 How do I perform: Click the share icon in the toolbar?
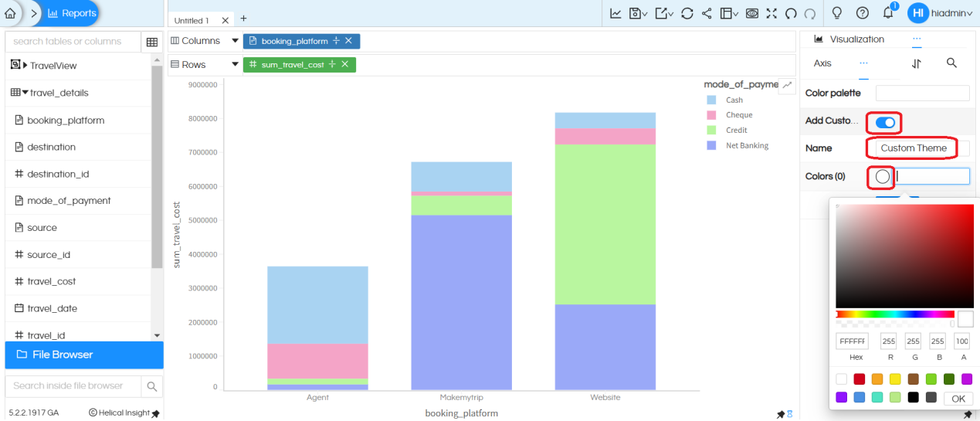[x=707, y=13]
